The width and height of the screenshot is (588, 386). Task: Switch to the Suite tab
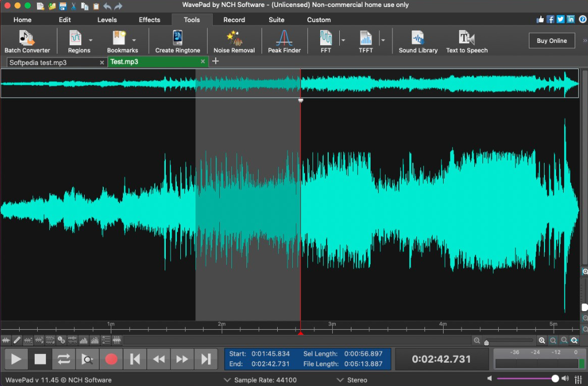coord(277,20)
